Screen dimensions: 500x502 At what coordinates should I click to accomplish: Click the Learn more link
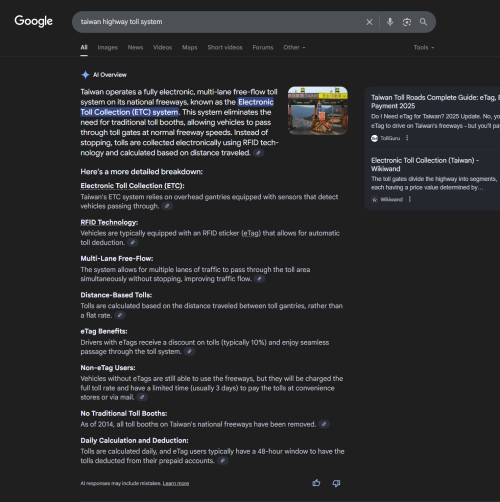[x=176, y=483]
